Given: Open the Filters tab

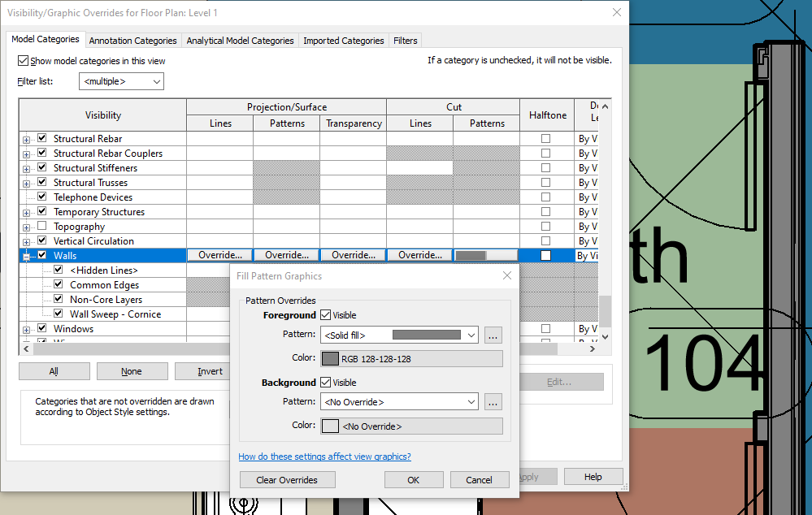Looking at the screenshot, I should coord(405,41).
